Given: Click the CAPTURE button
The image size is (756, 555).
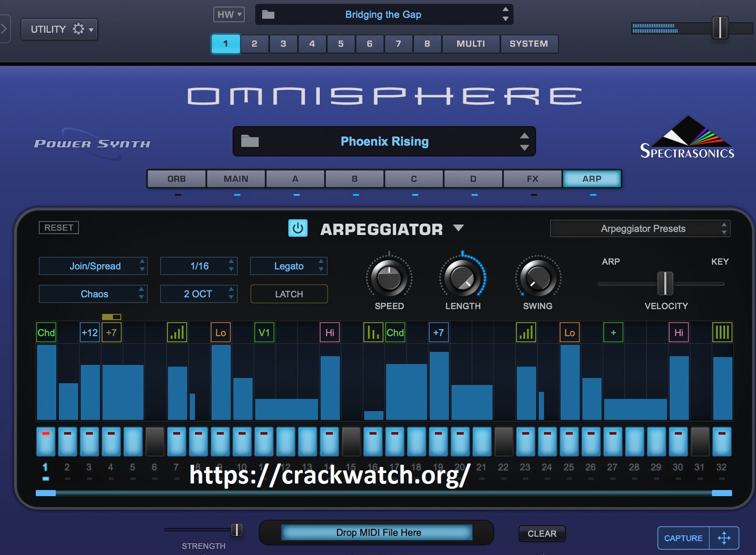Looking at the screenshot, I should click(x=684, y=538).
